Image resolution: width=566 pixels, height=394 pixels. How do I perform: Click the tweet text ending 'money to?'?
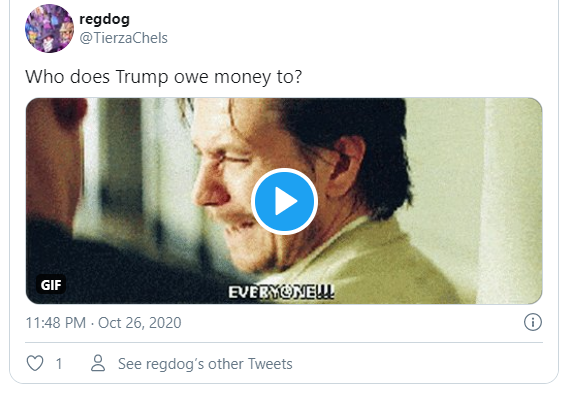click(163, 77)
